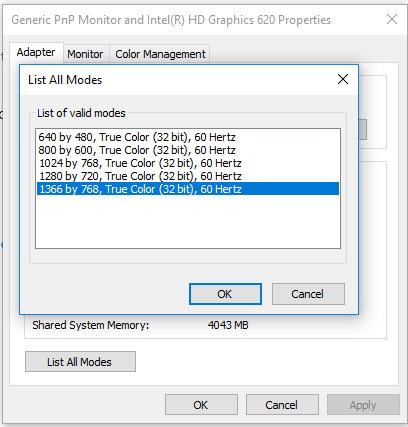Confirm with OK in List All Modes

(225, 294)
